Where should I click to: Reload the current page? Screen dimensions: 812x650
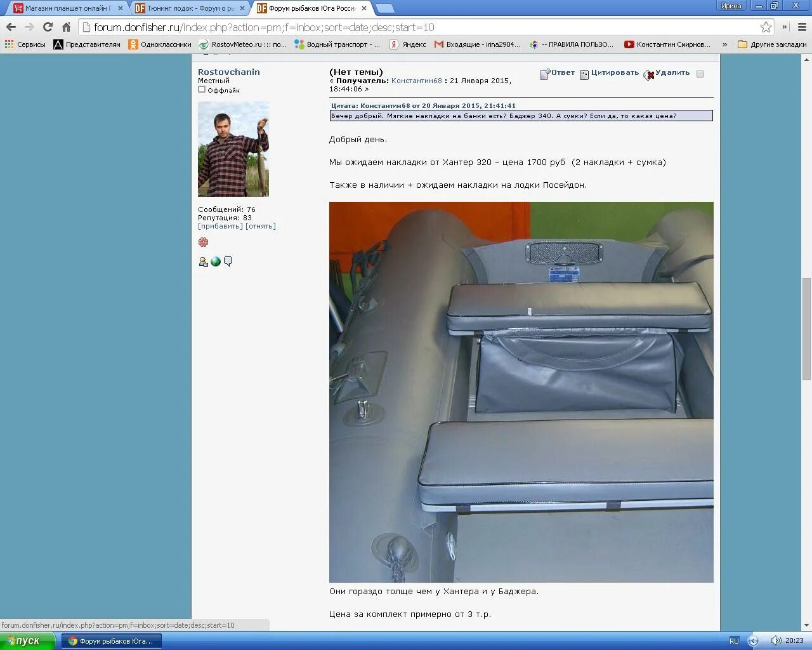[48, 27]
